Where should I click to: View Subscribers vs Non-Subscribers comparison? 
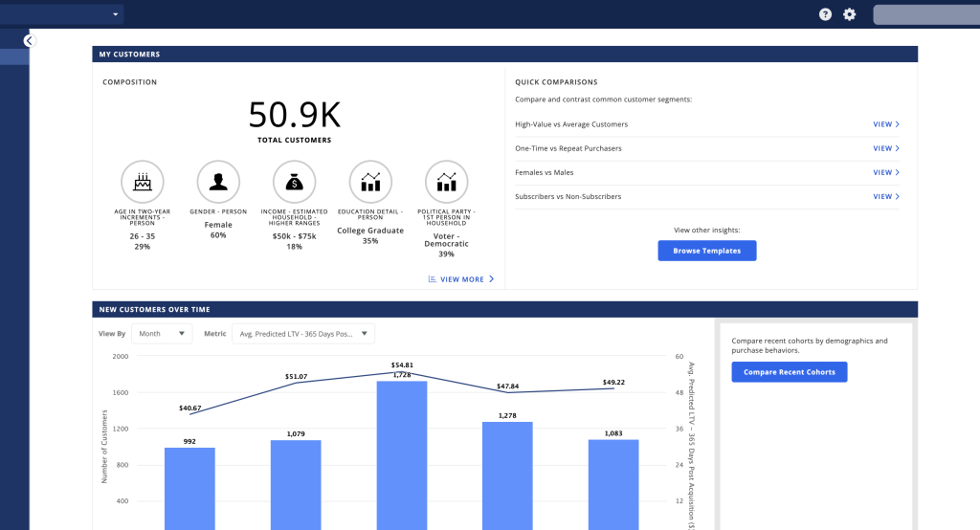click(886, 197)
